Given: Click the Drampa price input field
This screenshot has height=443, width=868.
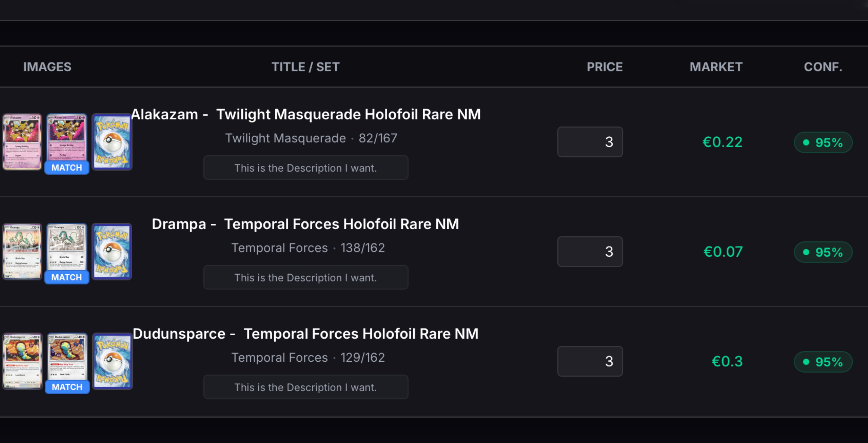Looking at the screenshot, I should tap(590, 251).
